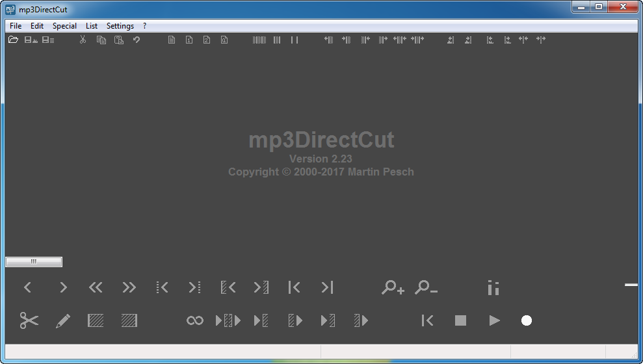Click the last dotted arrows icon in the top toolbar

(x=541, y=40)
